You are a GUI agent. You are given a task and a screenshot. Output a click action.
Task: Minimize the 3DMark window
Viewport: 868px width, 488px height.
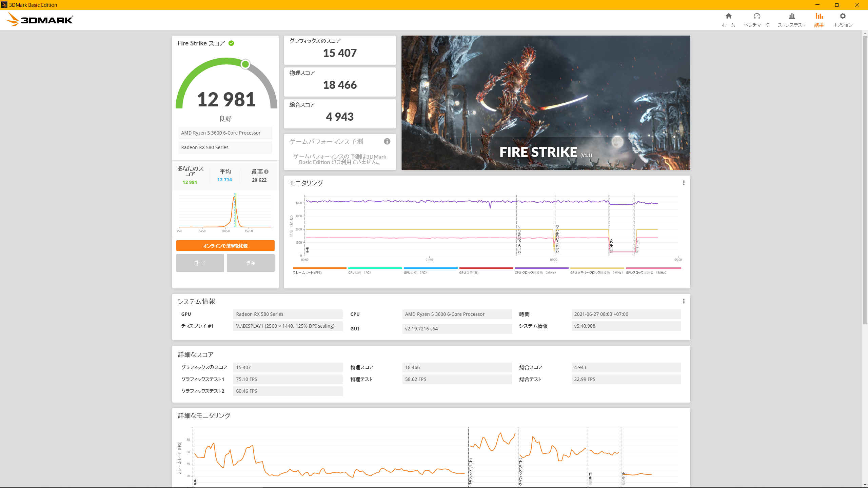pyautogui.click(x=817, y=5)
